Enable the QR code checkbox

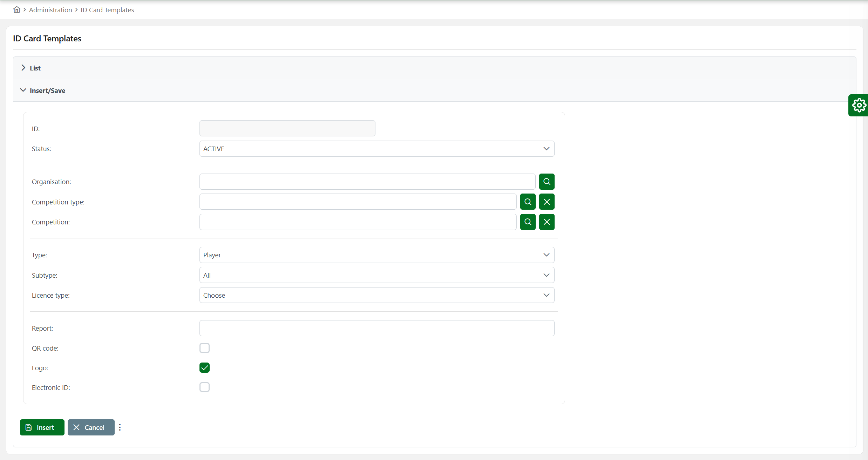[x=204, y=348]
